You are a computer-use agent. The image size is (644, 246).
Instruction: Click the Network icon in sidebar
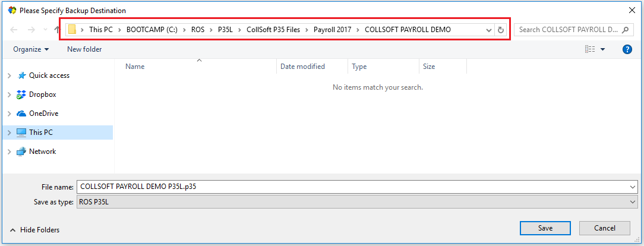[21, 152]
